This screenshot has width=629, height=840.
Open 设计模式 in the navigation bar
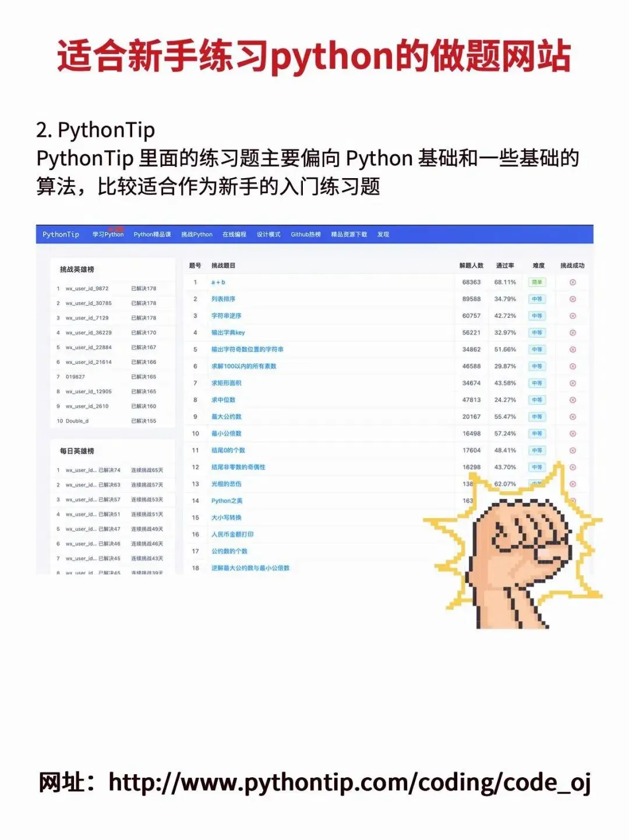click(x=268, y=235)
